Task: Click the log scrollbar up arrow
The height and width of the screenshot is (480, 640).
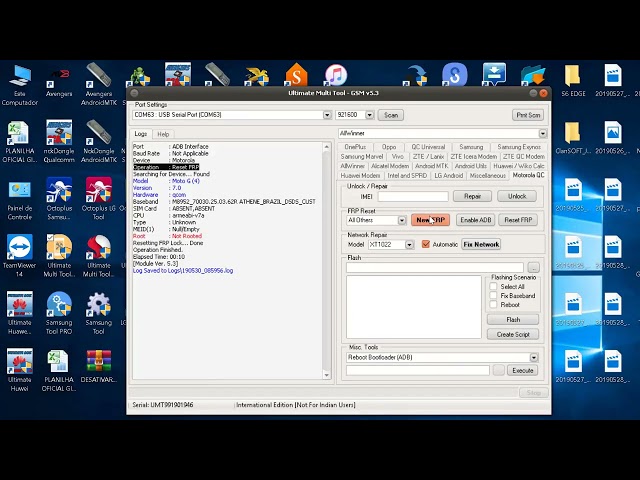Action: tap(327, 147)
